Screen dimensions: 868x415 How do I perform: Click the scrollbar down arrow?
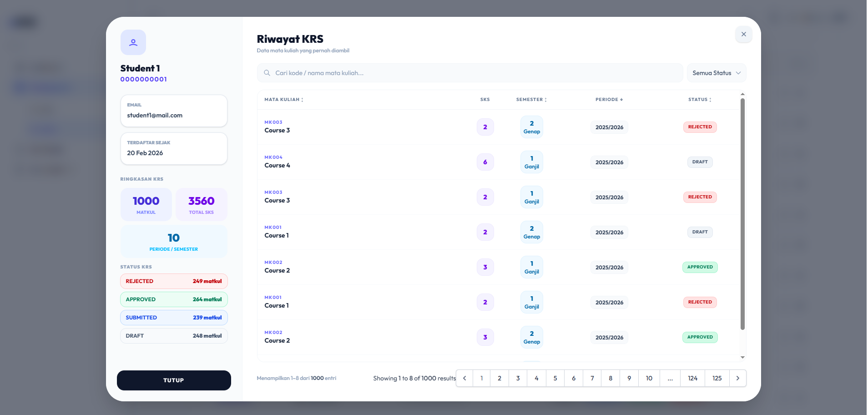click(742, 358)
